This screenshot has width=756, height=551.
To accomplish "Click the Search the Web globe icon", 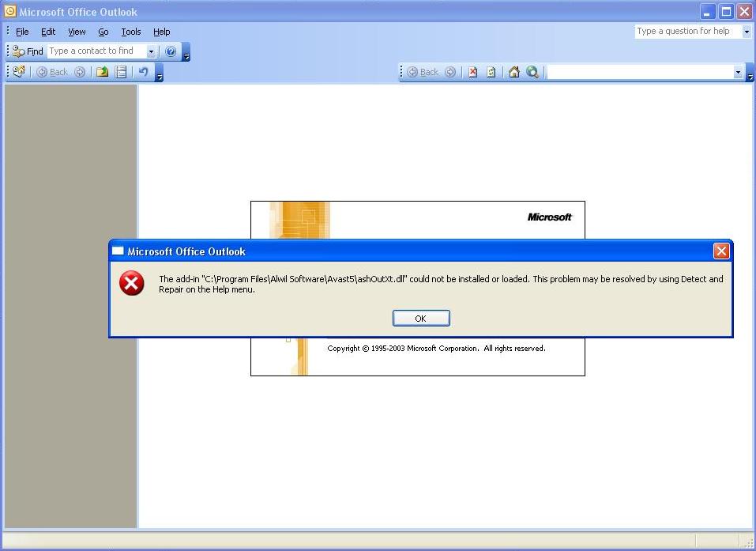I will [532, 72].
